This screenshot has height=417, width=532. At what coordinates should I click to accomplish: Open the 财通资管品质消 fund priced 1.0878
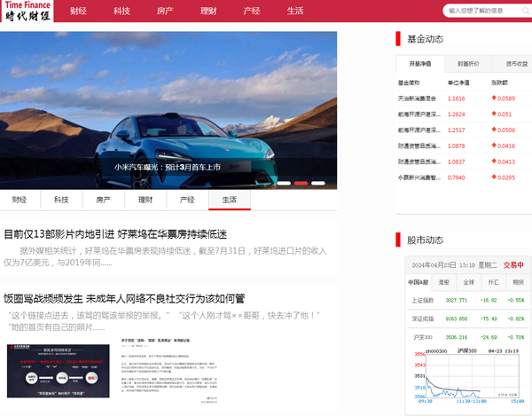pyautogui.click(x=419, y=146)
